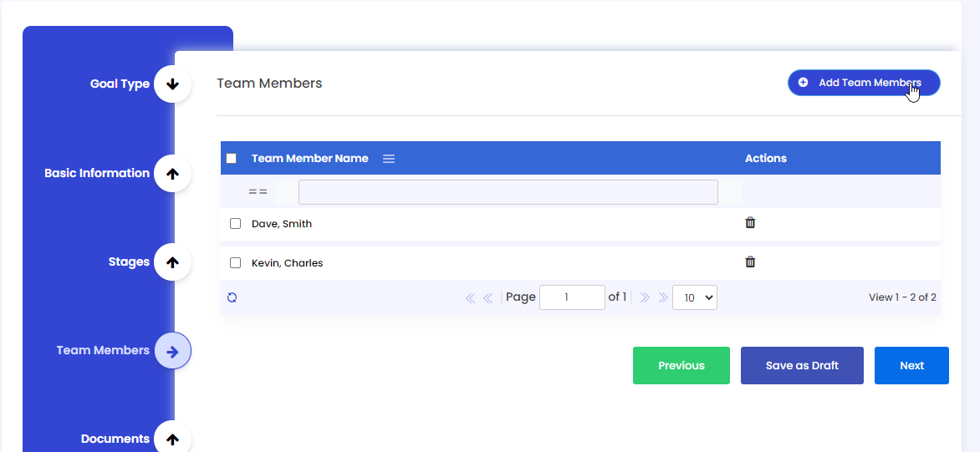Click the page number input box
Image resolution: width=980 pixels, height=452 pixels.
(572, 297)
